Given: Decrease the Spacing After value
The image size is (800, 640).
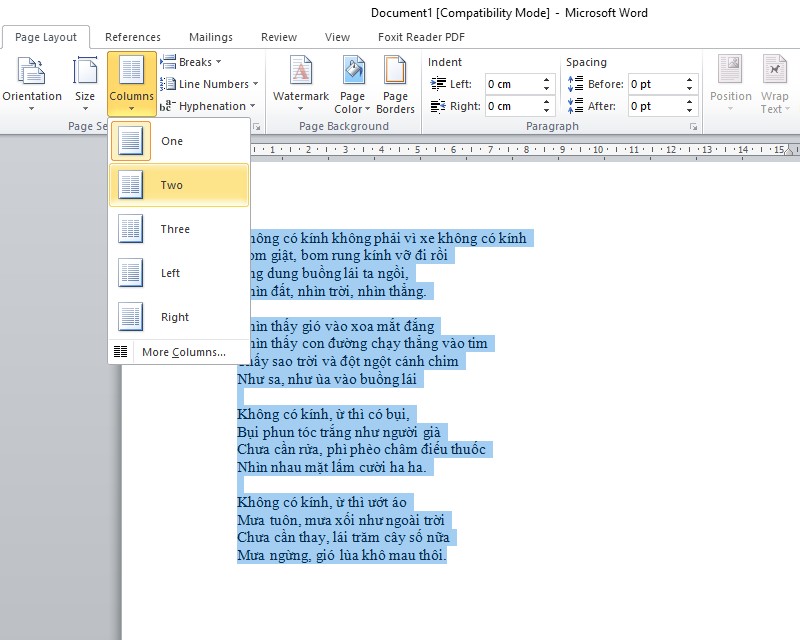Looking at the screenshot, I should pos(689,111).
